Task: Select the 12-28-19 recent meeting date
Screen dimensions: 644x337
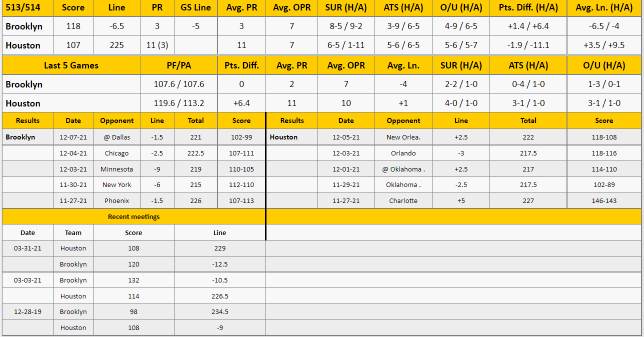Action: pos(27,311)
